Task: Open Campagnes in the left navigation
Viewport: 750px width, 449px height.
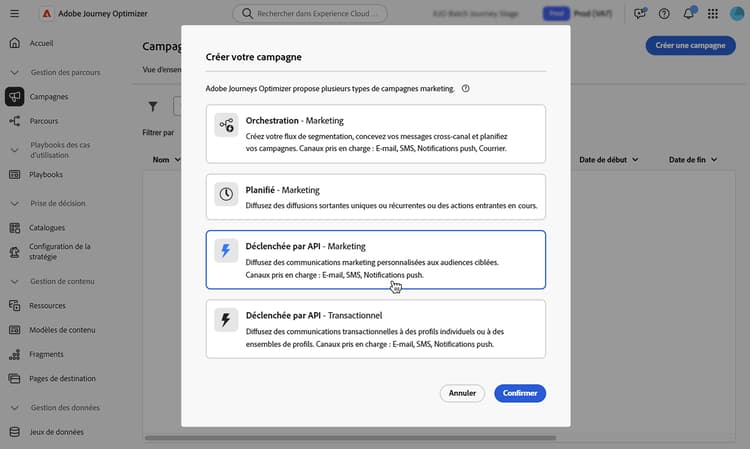Action: tap(49, 97)
